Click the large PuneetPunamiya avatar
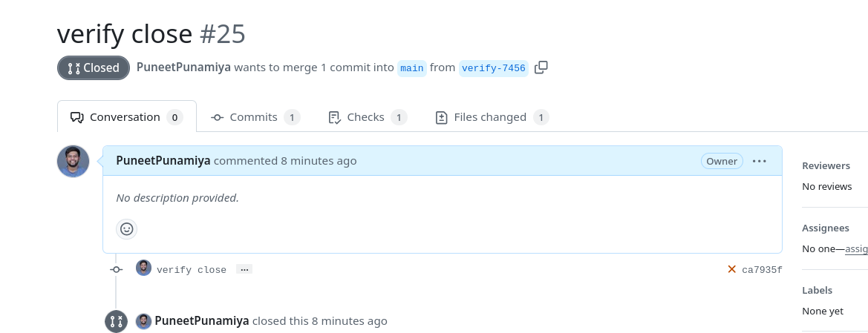 [74, 161]
